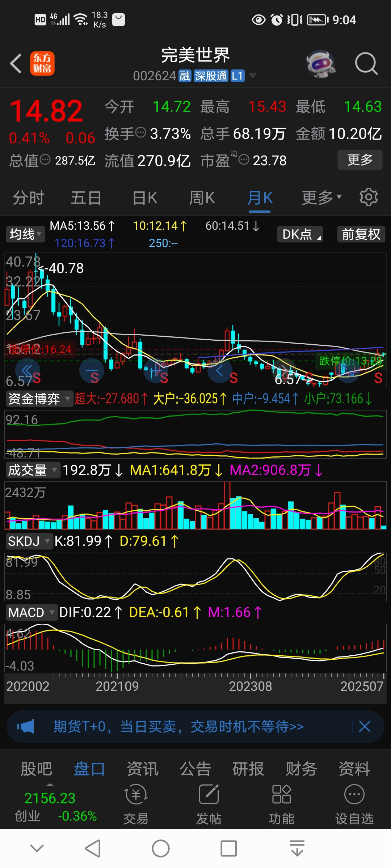This screenshot has height=868, width=391.
Task: Open the 资金博弈 indicator dropdown
Action: (39, 399)
